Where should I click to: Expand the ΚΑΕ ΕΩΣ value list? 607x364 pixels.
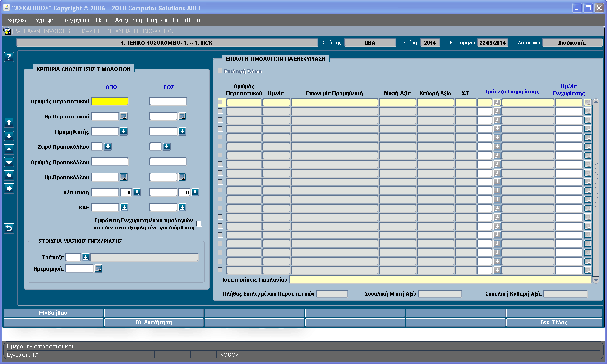(183, 208)
